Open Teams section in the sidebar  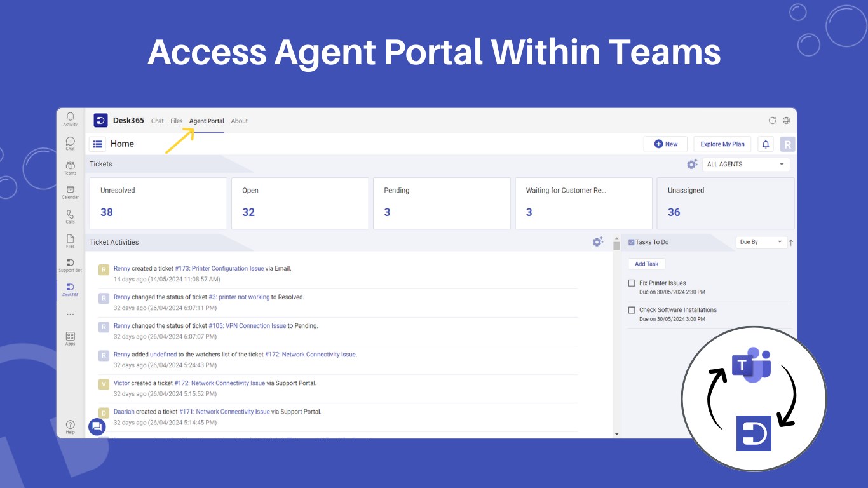[x=70, y=168]
